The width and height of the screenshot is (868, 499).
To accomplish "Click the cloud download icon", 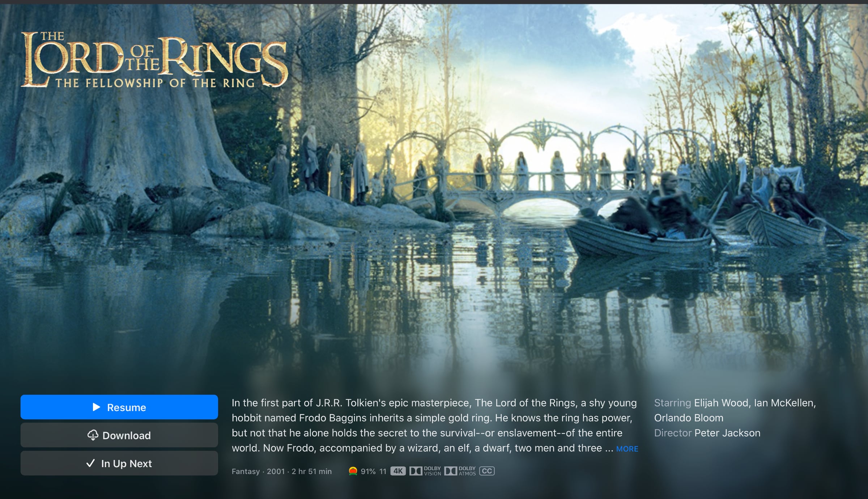I will click(93, 435).
